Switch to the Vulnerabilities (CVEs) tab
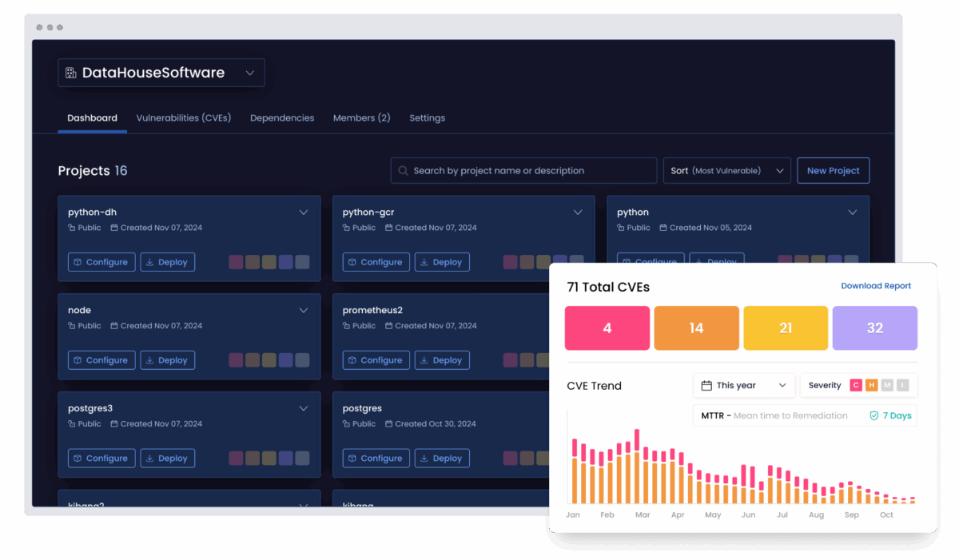The height and width of the screenshot is (560, 959). pos(183,118)
